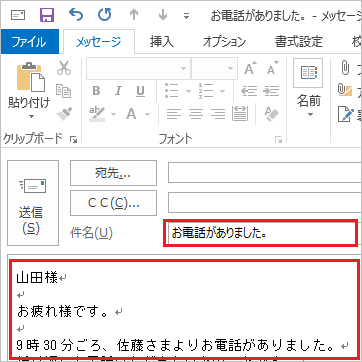Toggle underline formatting
362x362 pixels.
141,91
